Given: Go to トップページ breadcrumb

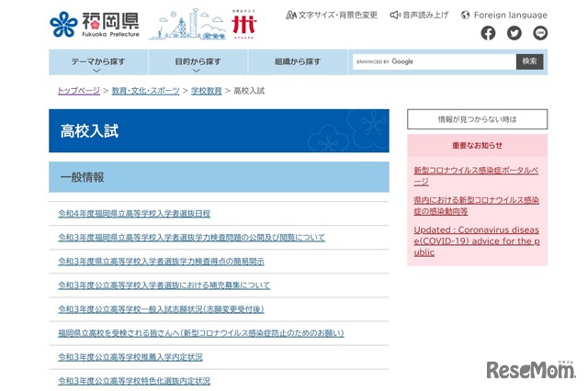Looking at the screenshot, I should point(78,91).
